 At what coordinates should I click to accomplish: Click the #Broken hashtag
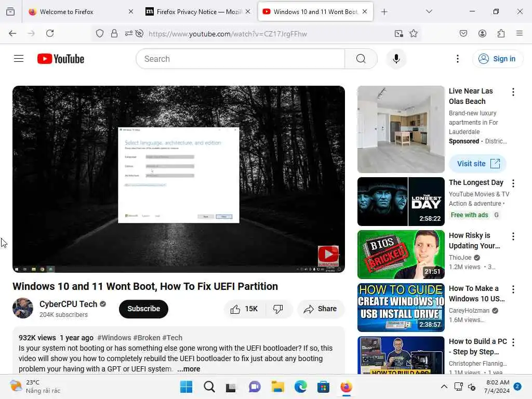coord(147,338)
